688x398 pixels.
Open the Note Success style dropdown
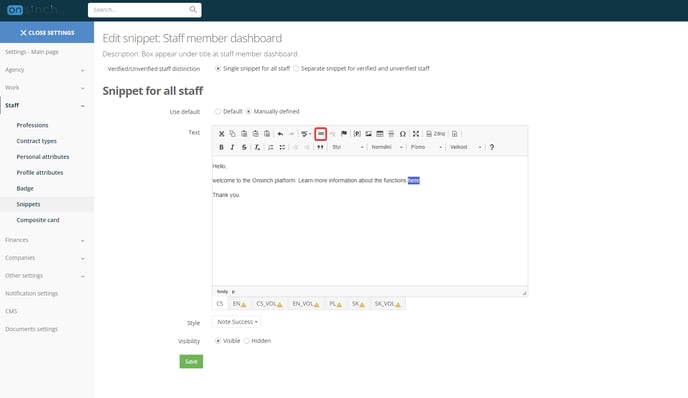click(x=237, y=322)
